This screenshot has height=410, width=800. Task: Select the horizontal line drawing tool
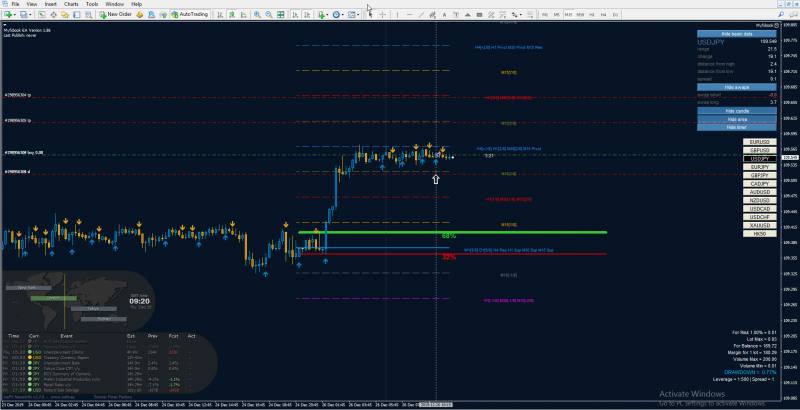tap(410, 15)
